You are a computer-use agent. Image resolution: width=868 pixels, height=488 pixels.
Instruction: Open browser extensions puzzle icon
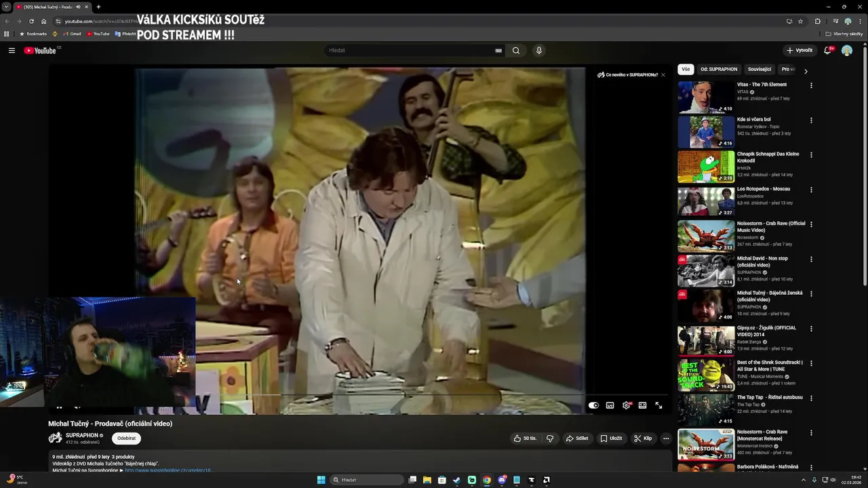point(818,21)
